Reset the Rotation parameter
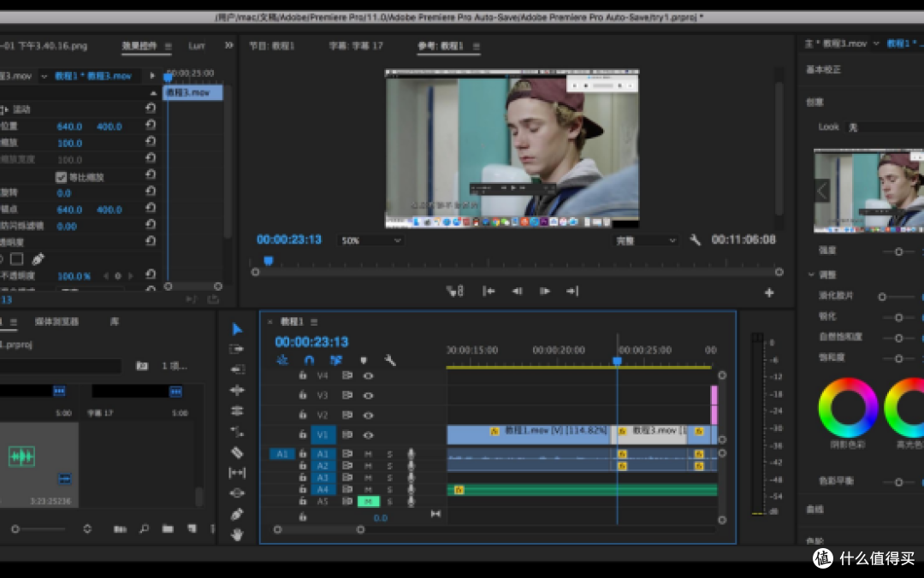The image size is (924, 578). point(151,192)
